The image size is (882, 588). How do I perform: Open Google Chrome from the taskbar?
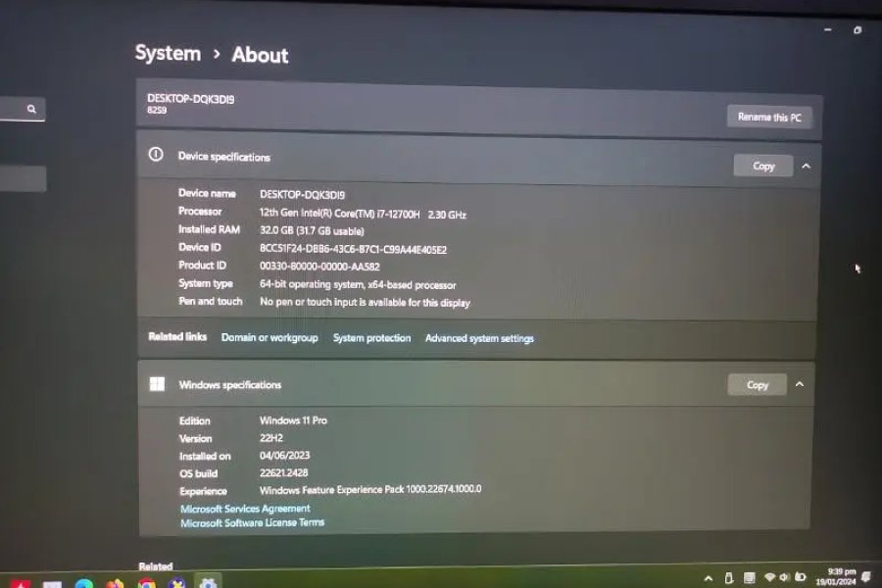pyautogui.click(x=147, y=584)
